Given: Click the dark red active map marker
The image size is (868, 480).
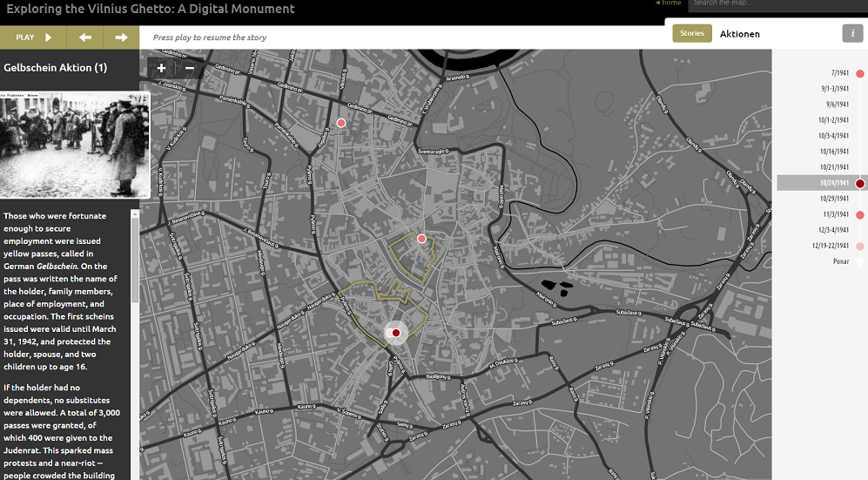Looking at the screenshot, I should 395,332.
